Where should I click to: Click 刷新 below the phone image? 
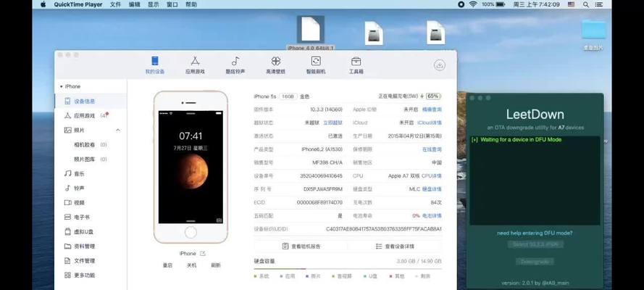pyautogui.click(x=216, y=265)
